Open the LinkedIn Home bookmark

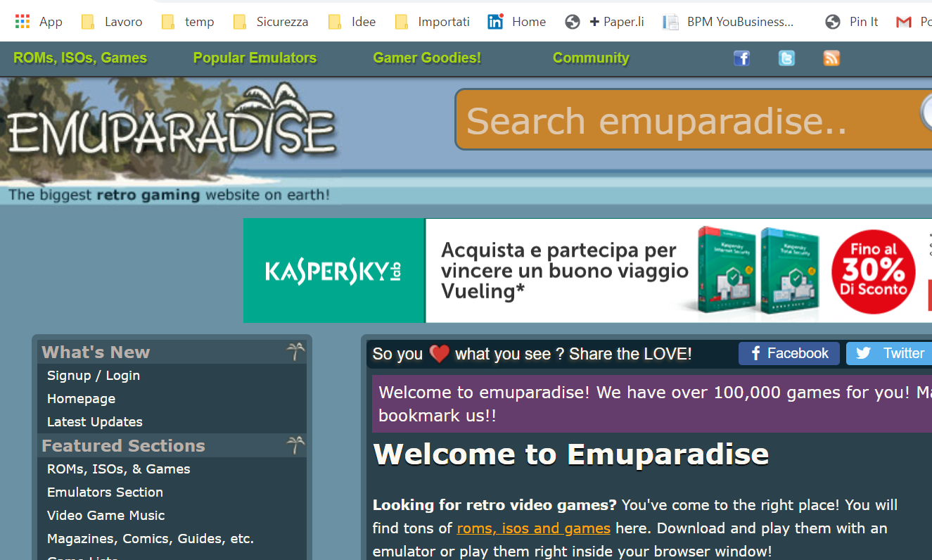coord(516,22)
